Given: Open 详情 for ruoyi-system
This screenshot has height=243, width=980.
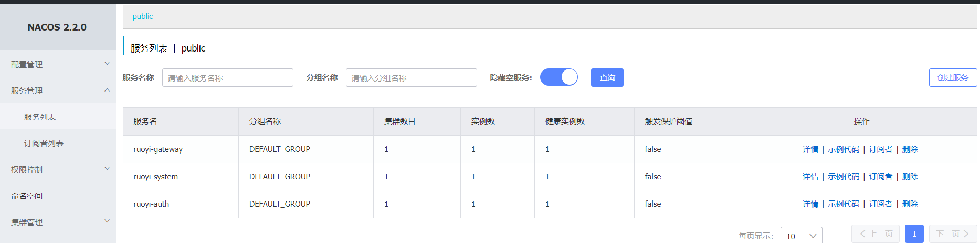Looking at the screenshot, I should tap(810, 177).
